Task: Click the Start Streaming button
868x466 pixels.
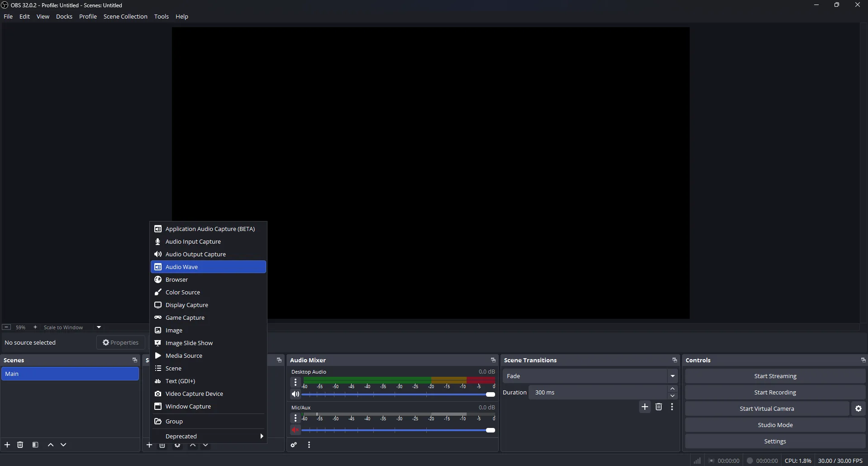Action: (775, 375)
